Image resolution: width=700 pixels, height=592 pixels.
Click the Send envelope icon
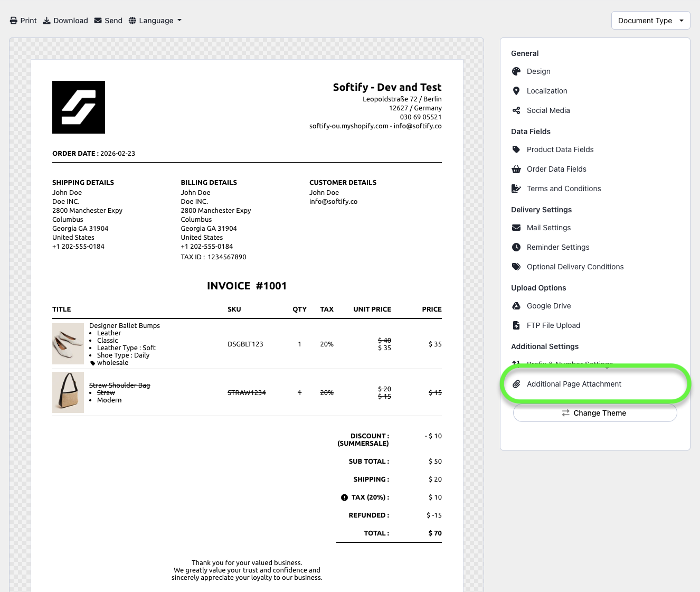tap(98, 21)
